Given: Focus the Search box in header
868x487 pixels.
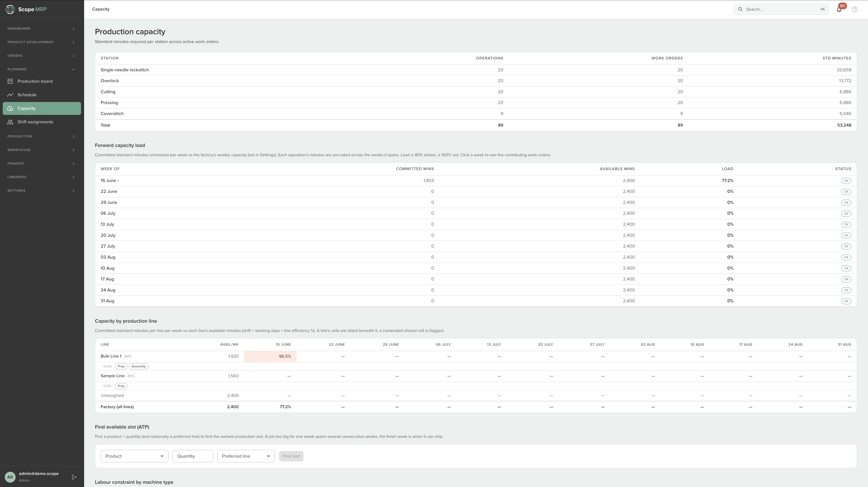Looking at the screenshot, I should point(781,9).
